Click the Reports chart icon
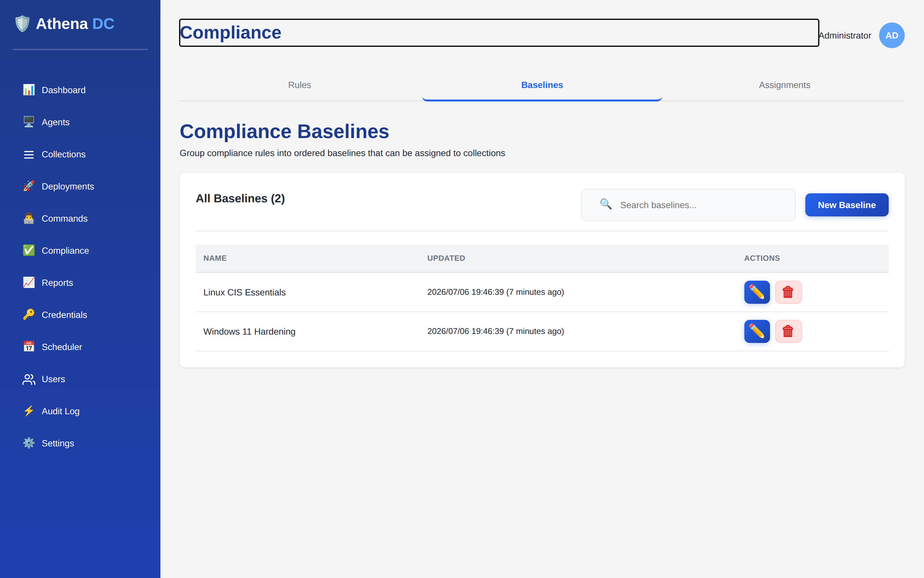The height and width of the screenshot is (578, 924). 29,283
